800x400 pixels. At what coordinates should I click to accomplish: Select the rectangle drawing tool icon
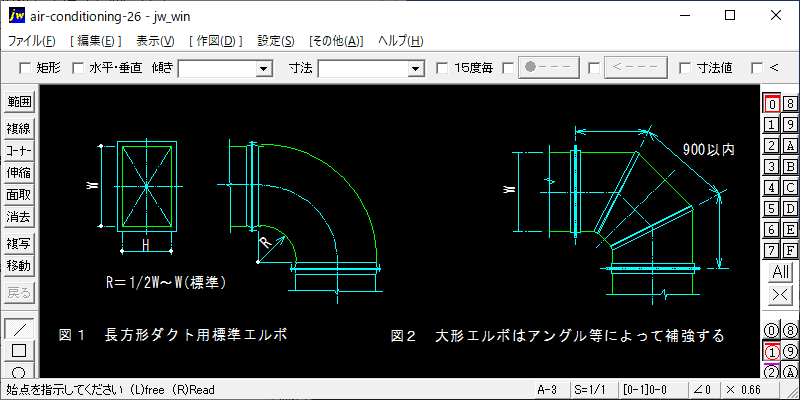[20, 350]
